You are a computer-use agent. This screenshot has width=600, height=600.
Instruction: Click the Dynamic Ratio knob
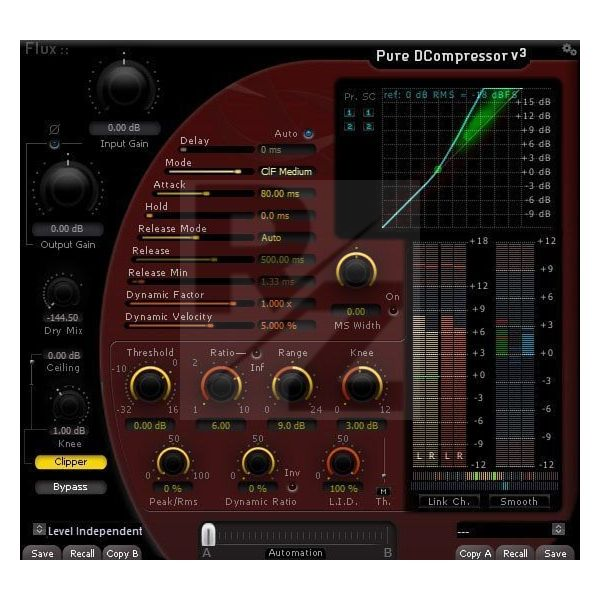coord(258,462)
